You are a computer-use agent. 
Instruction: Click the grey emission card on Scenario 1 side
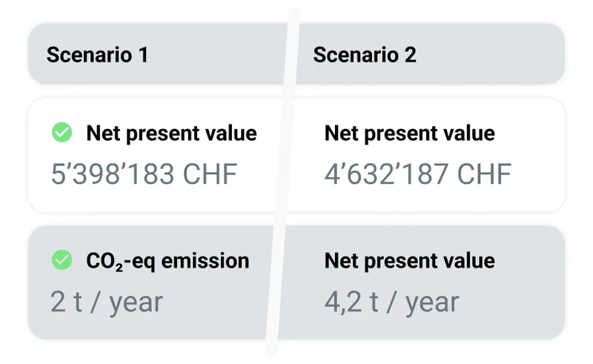[150, 282]
